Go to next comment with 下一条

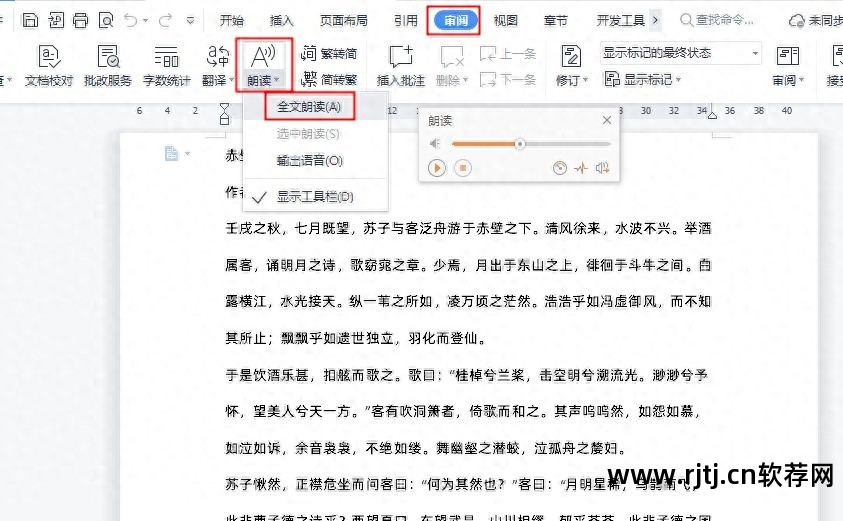(x=508, y=80)
